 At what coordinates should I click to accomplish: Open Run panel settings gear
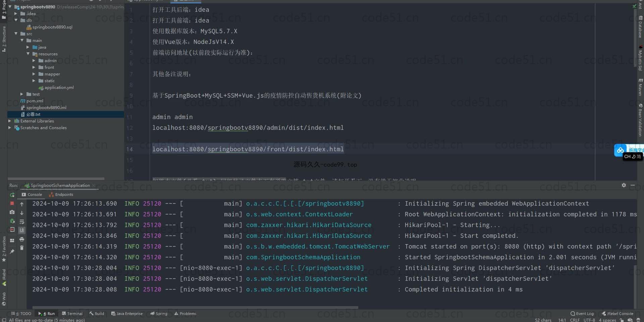(624, 185)
